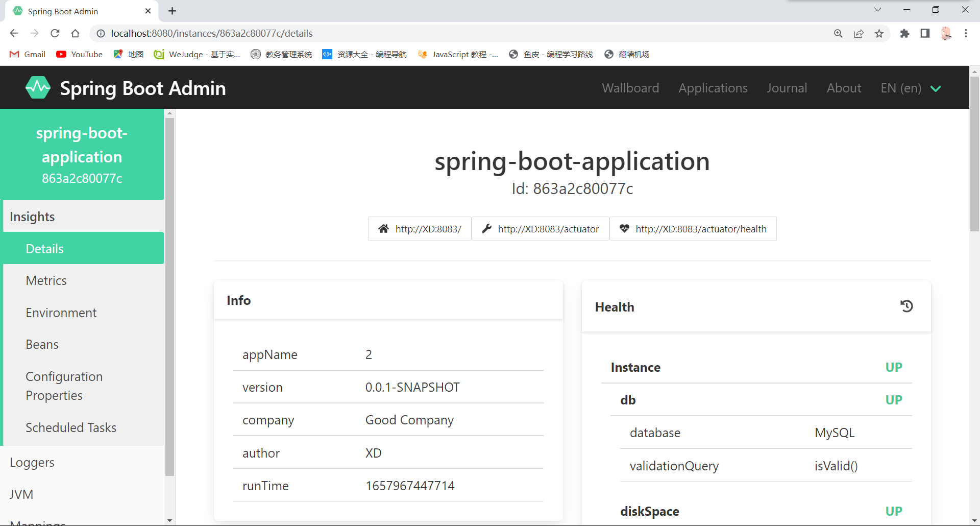Open the actuator/health link
This screenshot has height=526, width=980.
pyautogui.click(x=693, y=229)
